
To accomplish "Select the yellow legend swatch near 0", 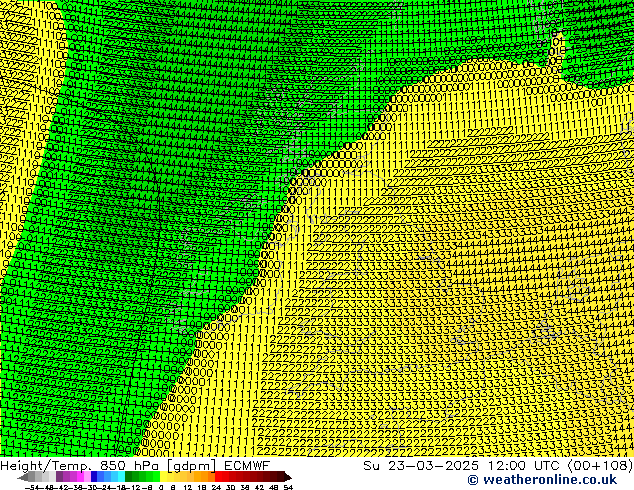I will (163, 477).
